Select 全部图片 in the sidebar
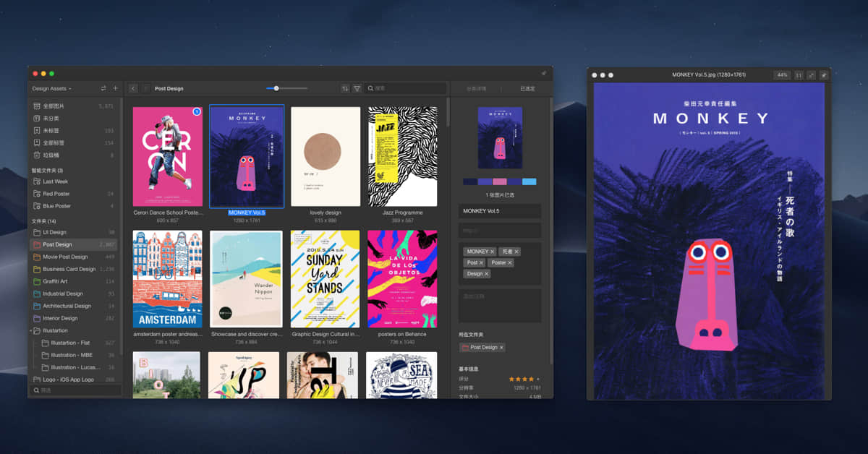Viewport: 868px width, 454px height. (74, 106)
